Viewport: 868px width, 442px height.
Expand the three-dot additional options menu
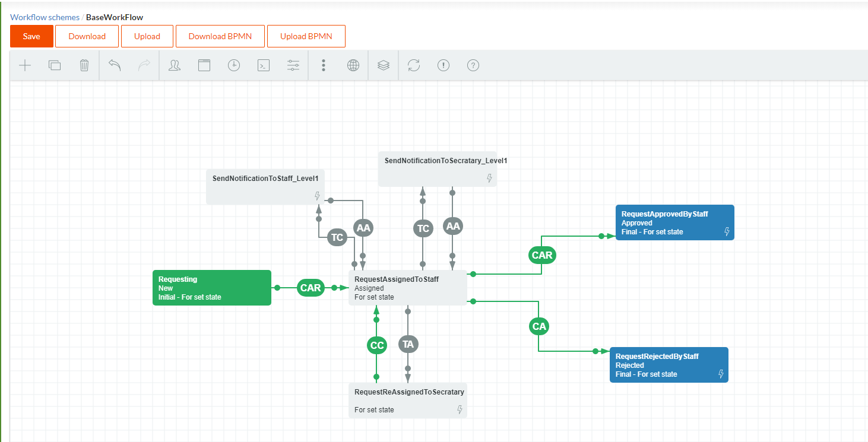[324, 65]
